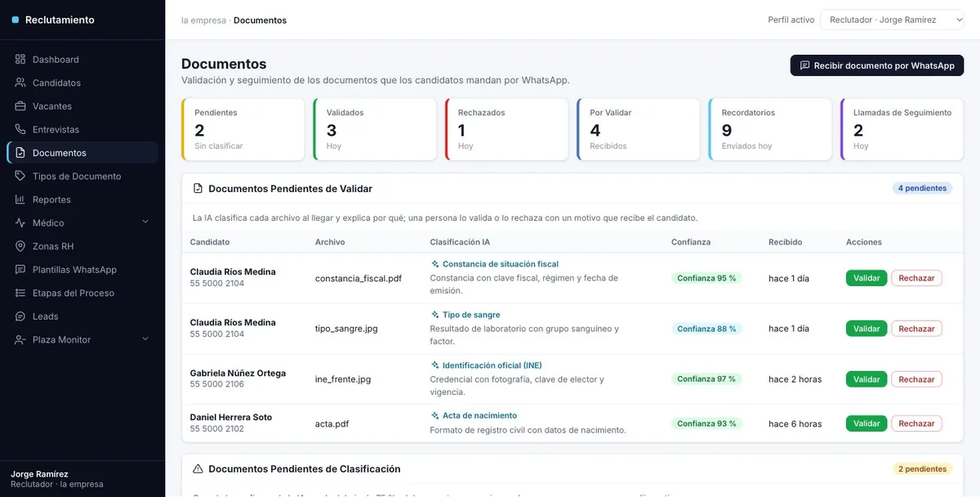
Task: Click the Reportes bar chart icon
Action: click(x=20, y=199)
